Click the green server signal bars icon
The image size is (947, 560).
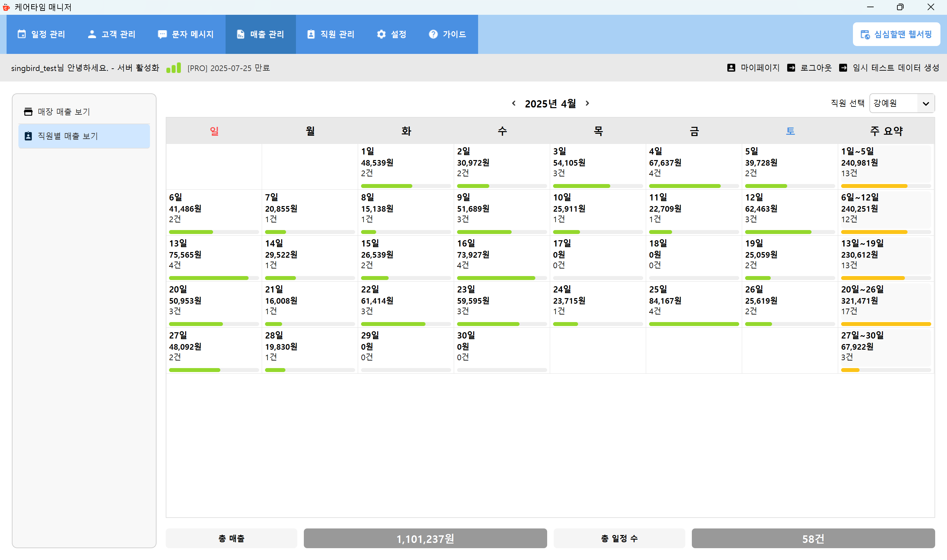coord(174,68)
